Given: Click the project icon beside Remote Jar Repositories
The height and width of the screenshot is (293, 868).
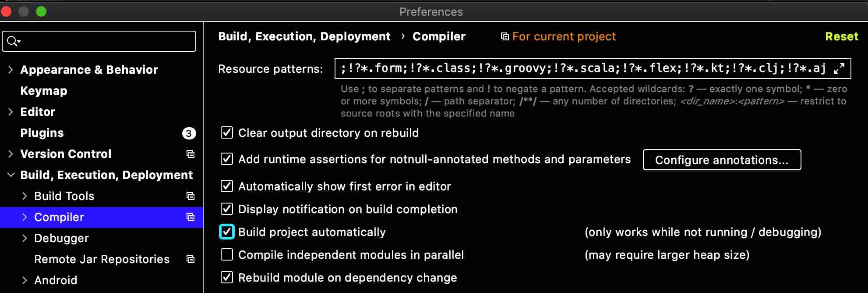Looking at the screenshot, I should [191, 259].
